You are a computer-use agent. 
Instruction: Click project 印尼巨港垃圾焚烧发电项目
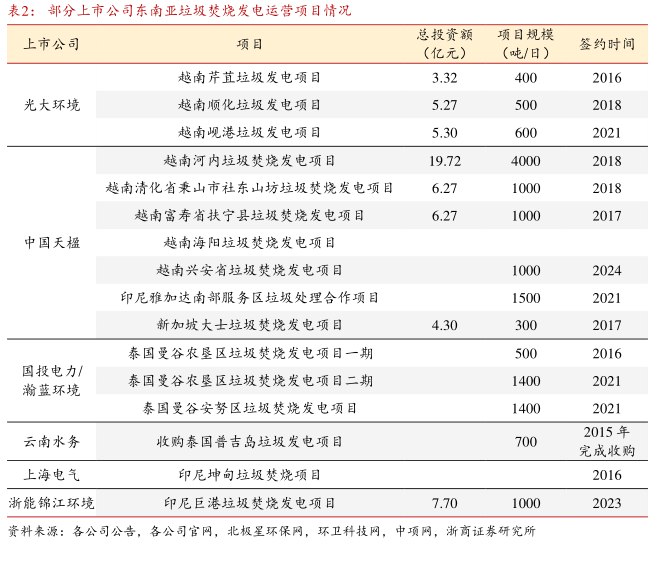click(250, 503)
